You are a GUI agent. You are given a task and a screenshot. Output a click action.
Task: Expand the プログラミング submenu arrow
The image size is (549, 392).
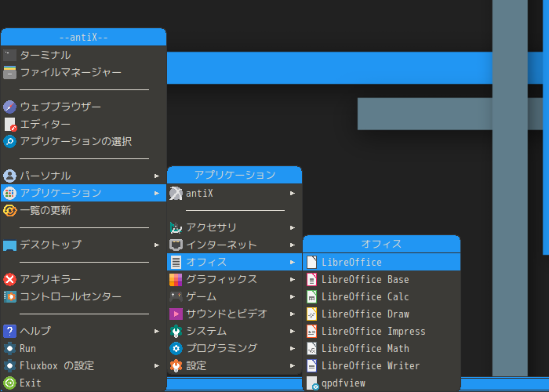point(293,349)
